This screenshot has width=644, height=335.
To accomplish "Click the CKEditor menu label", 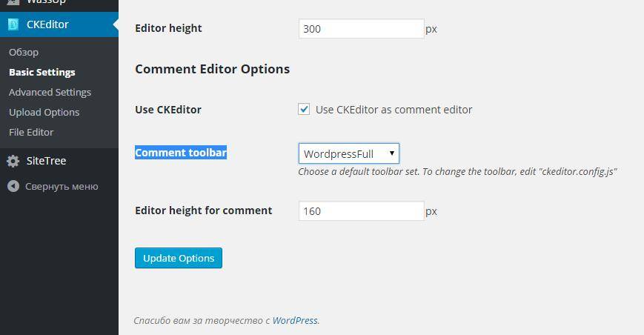I will coord(47,24).
